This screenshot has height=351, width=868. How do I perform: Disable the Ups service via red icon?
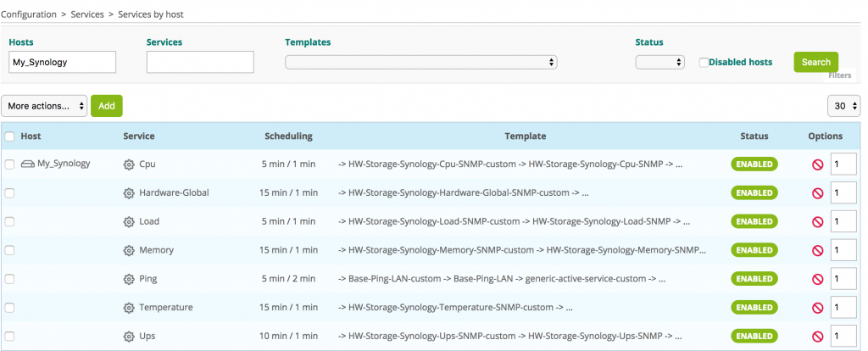pos(817,336)
